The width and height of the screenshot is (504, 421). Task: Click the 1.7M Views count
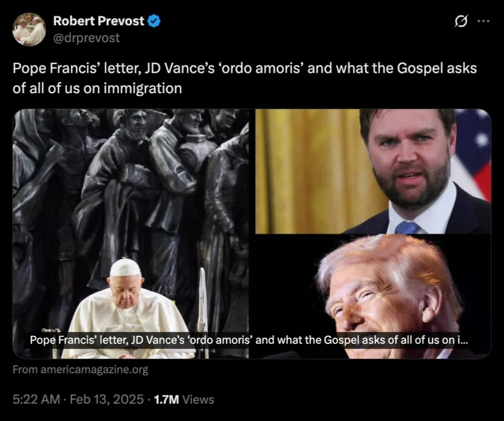[x=184, y=400]
